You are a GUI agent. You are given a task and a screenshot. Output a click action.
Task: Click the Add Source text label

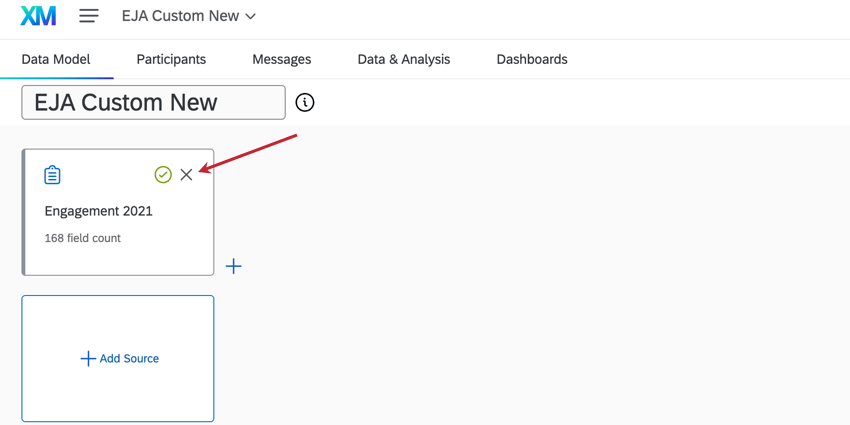coord(130,358)
